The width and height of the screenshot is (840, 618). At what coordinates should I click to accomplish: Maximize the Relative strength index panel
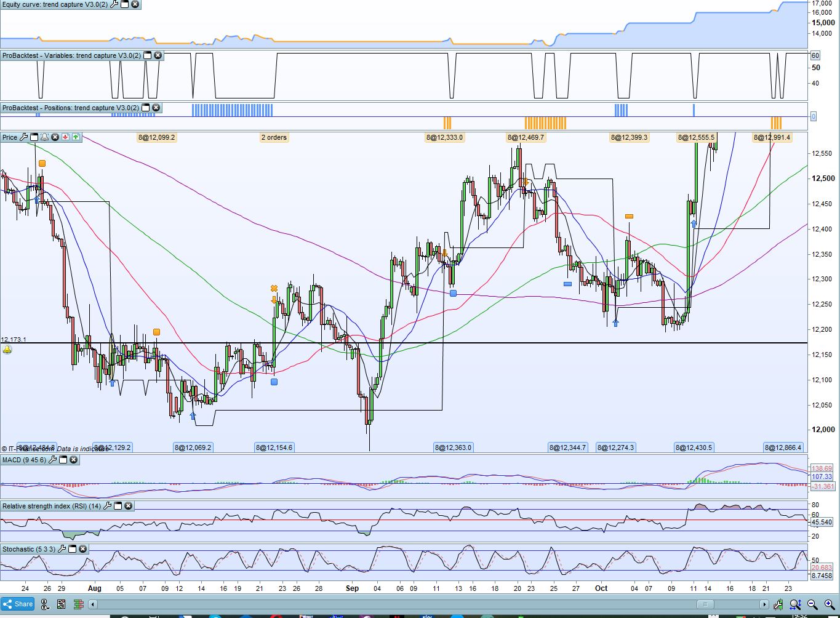pos(118,506)
